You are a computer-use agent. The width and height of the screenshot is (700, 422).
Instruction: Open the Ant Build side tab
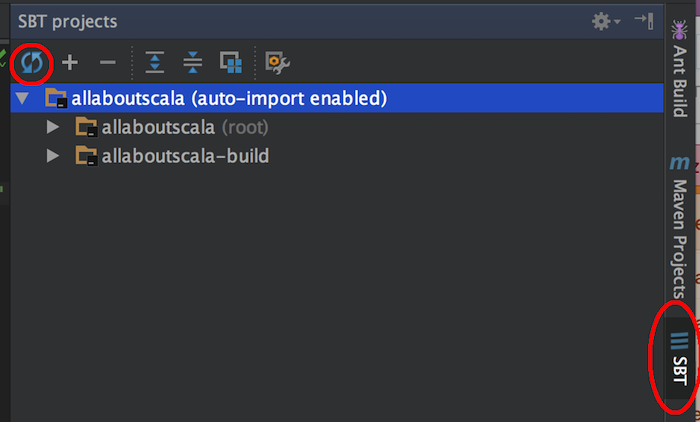(x=679, y=68)
